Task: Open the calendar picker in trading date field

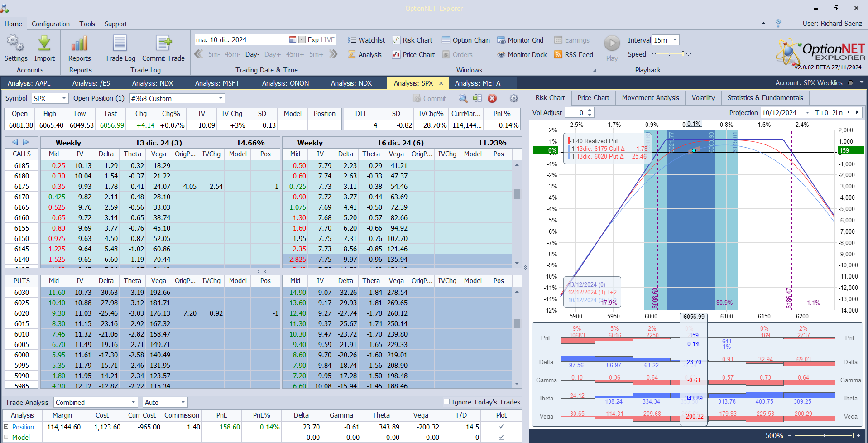Action: coord(293,40)
